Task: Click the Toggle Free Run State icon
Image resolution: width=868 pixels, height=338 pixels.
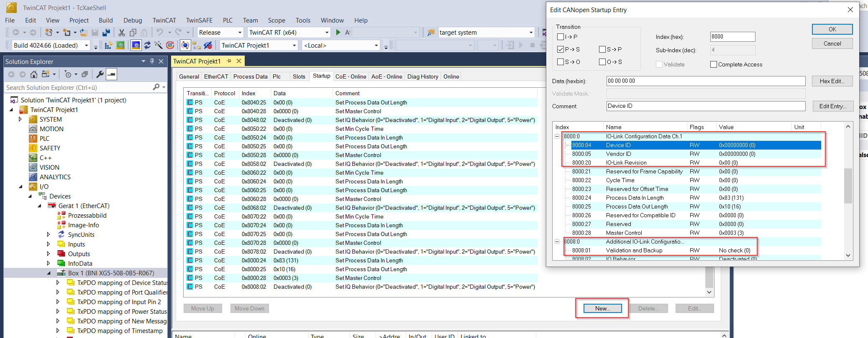Action: click(x=170, y=45)
